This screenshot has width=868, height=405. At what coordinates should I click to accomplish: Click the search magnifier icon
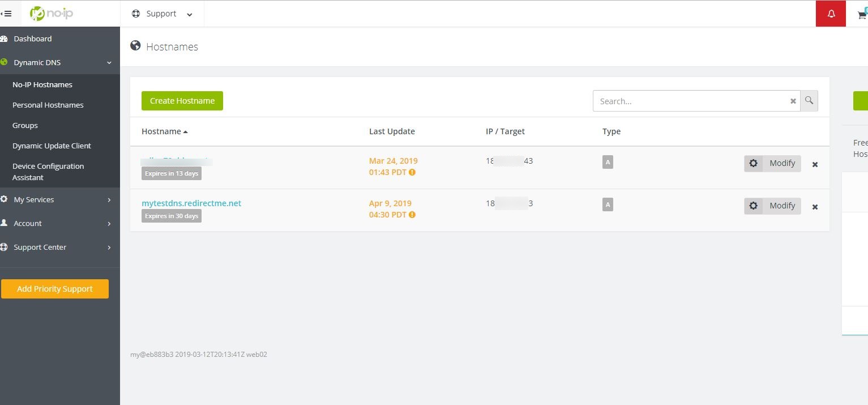coord(809,100)
